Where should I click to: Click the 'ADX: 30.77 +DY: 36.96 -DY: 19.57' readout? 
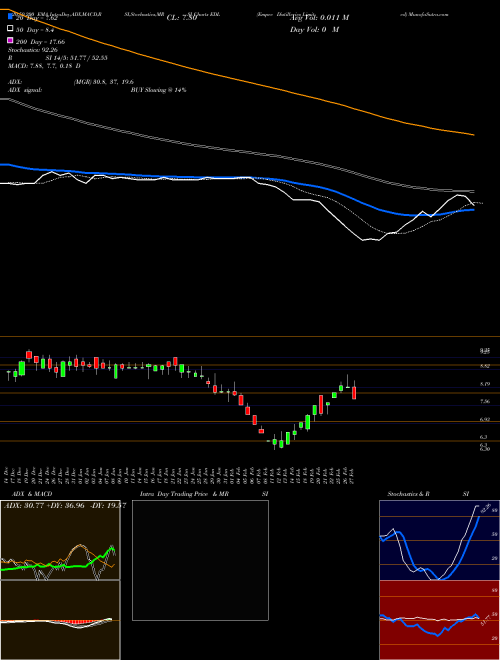[64, 506]
